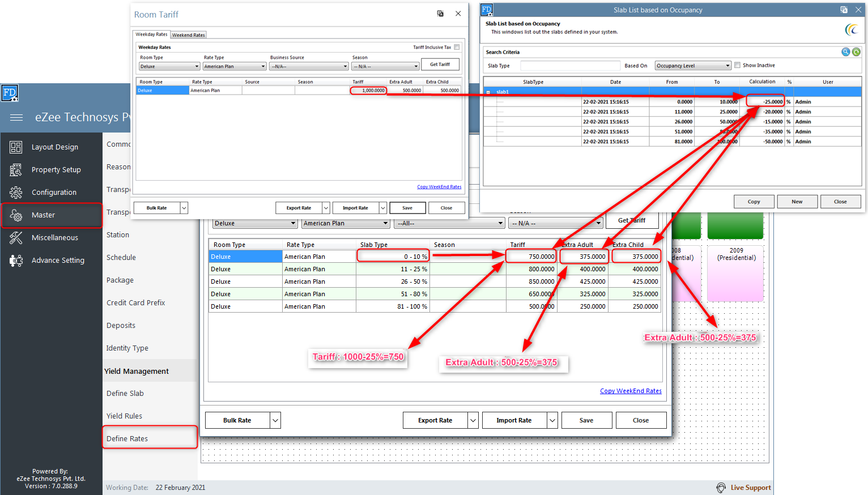Enable the Tariff Inclusive Tax checkbox

pyautogui.click(x=457, y=47)
